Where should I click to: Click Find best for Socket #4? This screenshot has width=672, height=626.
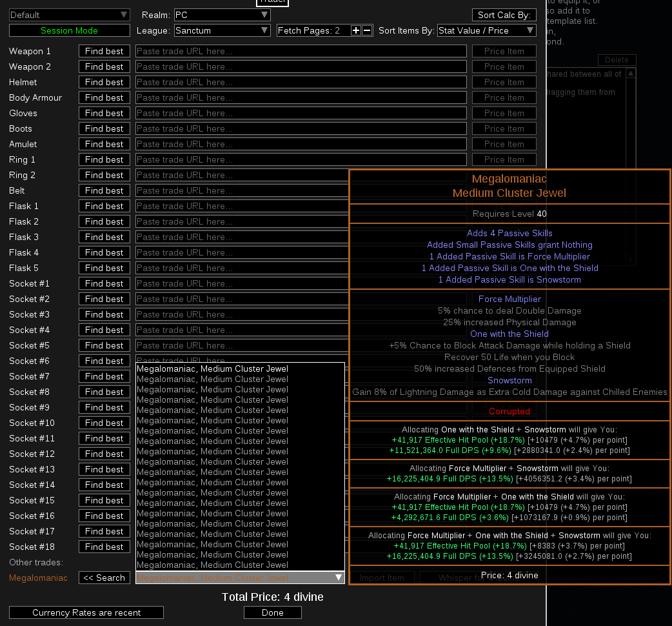104,330
